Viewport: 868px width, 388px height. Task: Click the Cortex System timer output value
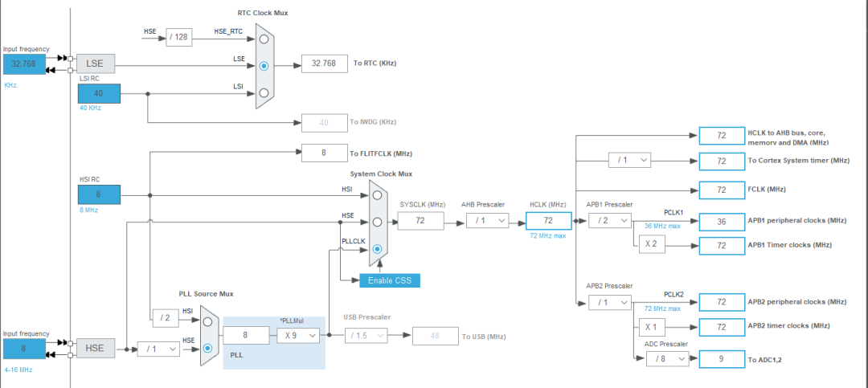click(722, 161)
